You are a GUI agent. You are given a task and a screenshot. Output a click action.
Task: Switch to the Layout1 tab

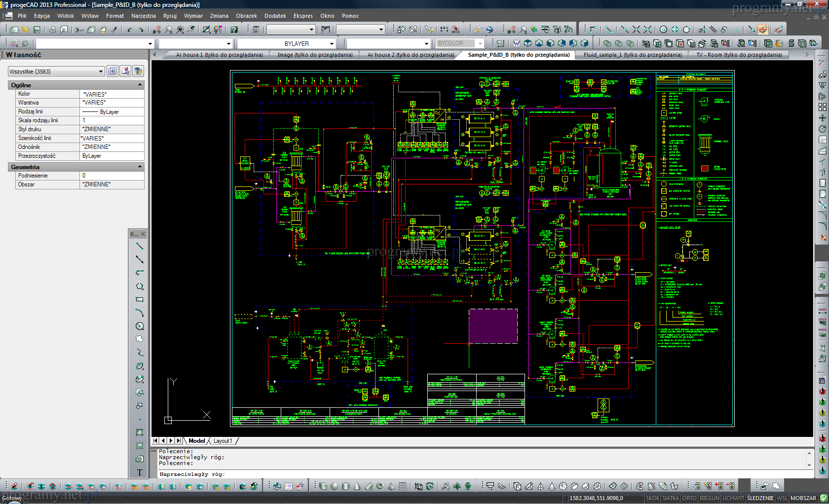[223, 441]
